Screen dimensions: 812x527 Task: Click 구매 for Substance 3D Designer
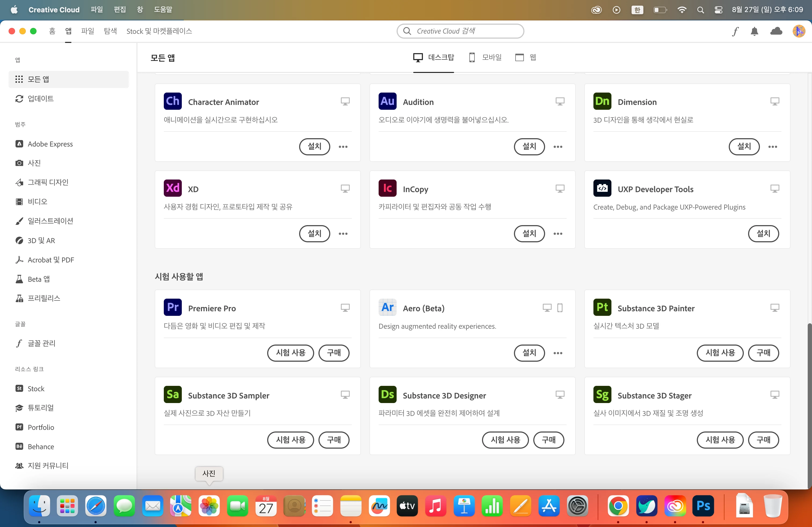(x=548, y=440)
